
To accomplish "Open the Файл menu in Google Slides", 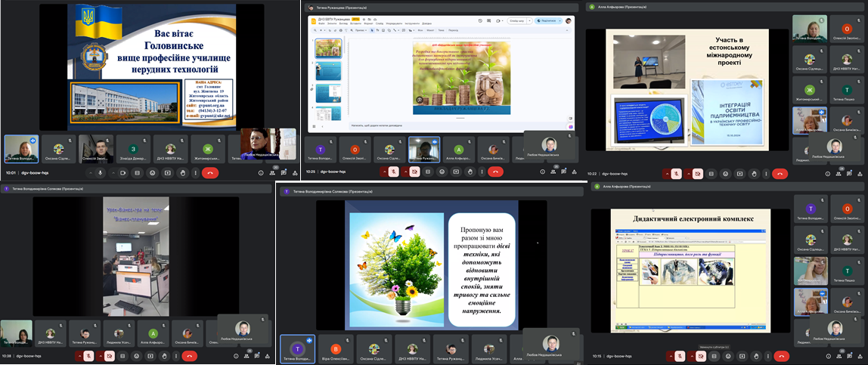I will click(323, 23).
